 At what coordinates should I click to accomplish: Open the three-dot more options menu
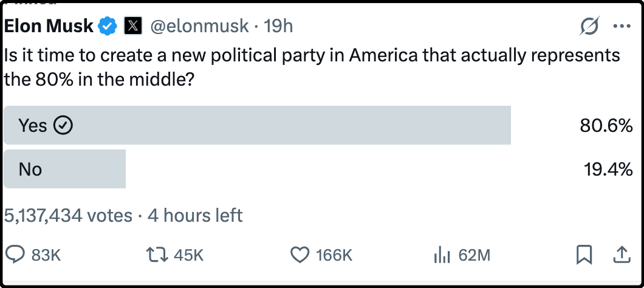tap(622, 26)
